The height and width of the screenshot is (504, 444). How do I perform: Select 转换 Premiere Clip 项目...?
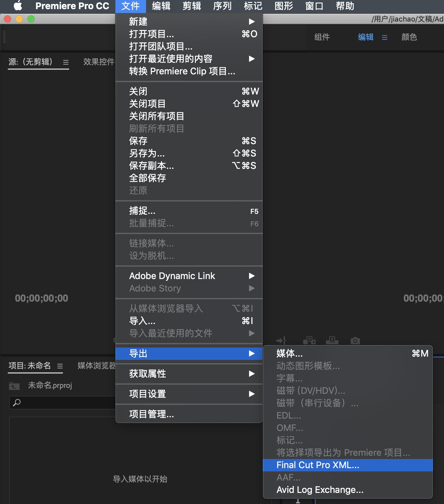189,71
